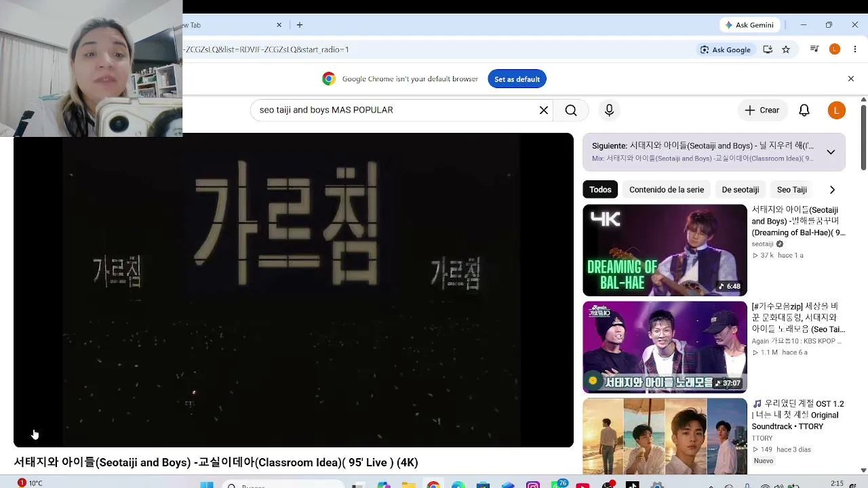Select the Contenido de la serie chip
Image resolution: width=868 pixels, height=488 pixels.
pyautogui.click(x=667, y=190)
